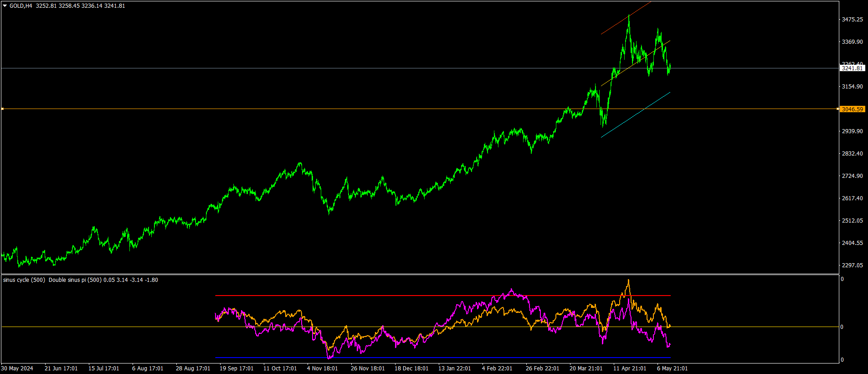The width and height of the screenshot is (868, 374).
Task: Select the red upper channel trendline
Action: click(626, 18)
